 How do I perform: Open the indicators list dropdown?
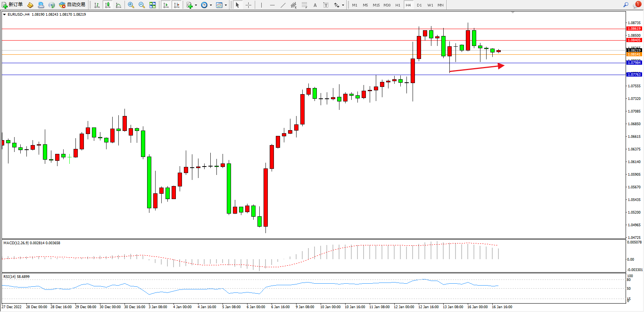[192, 5]
